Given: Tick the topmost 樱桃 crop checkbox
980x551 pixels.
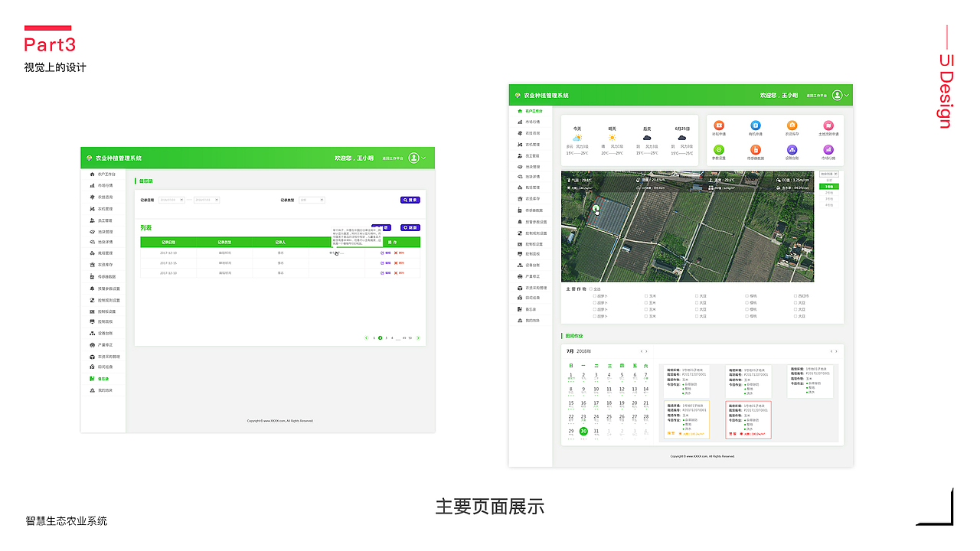Looking at the screenshot, I should [x=746, y=295].
